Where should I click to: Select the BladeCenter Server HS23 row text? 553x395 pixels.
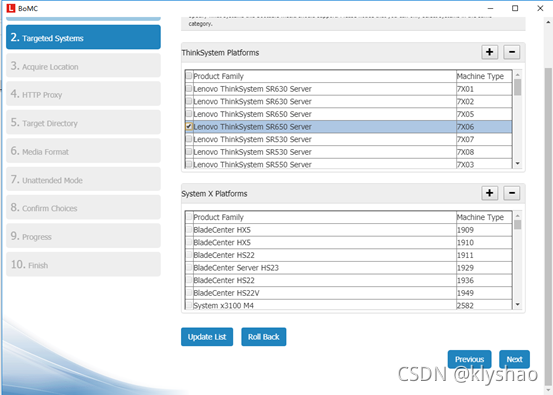(x=236, y=268)
